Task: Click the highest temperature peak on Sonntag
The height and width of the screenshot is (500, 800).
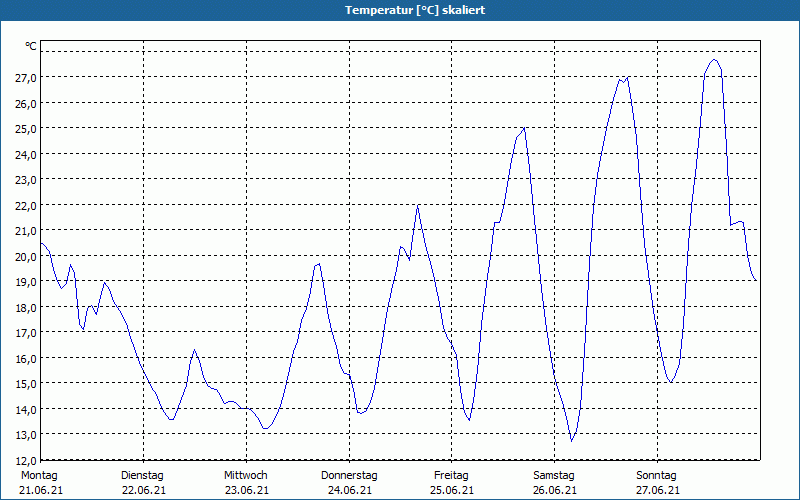Action: tap(713, 60)
